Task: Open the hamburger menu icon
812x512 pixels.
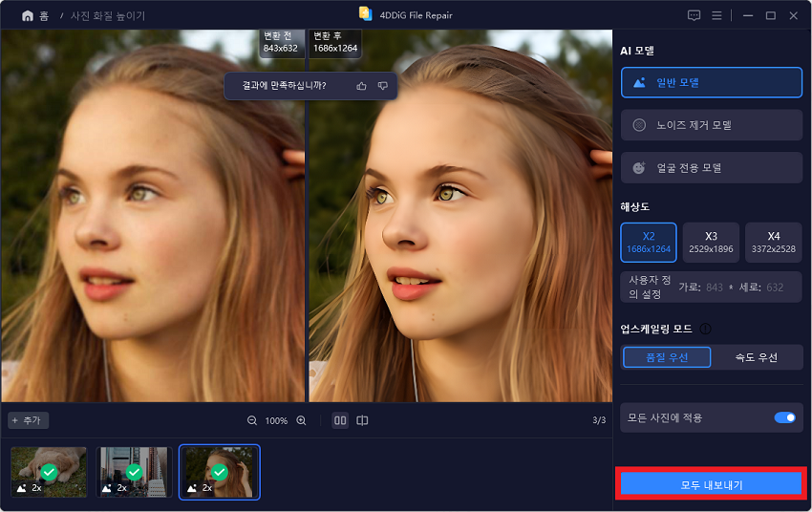Action: tap(716, 15)
